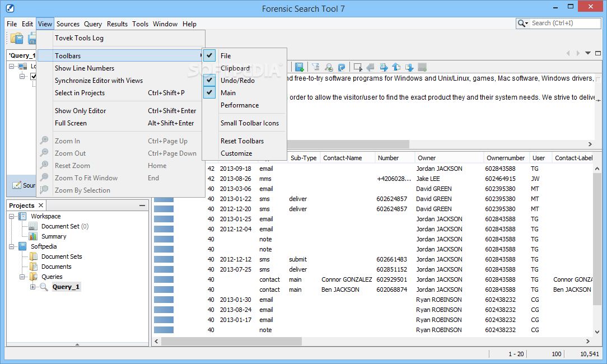Image resolution: width=607 pixels, height=364 pixels.
Task: Click the blue refresh arrow toolbar icon
Action: [342, 67]
